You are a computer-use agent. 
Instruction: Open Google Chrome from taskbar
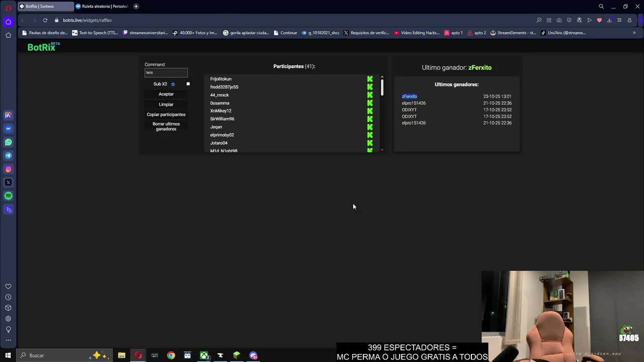171,355
